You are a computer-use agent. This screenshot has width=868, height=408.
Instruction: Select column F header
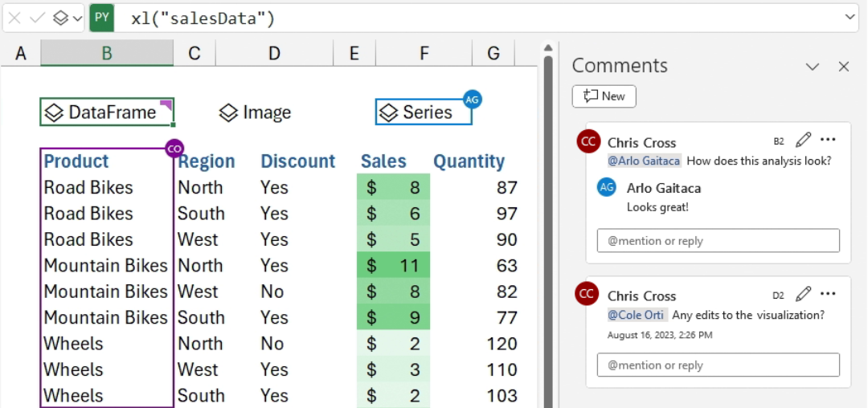[424, 54]
